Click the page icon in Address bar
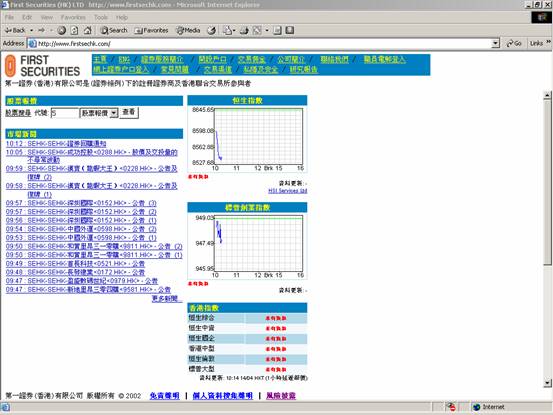Viewport: 553px width, 415px height. click(x=32, y=43)
